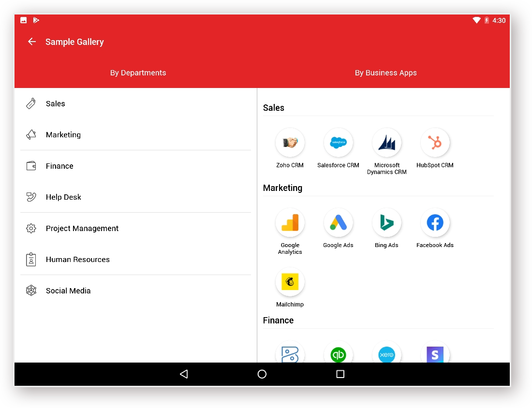
Task: Open the Salesforce CRM app icon
Action: [x=338, y=143]
